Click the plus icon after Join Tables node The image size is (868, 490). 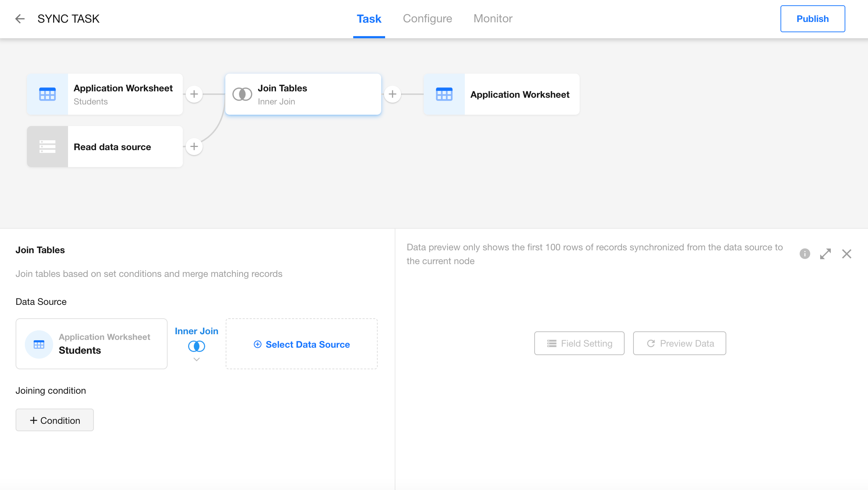pos(393,94)
